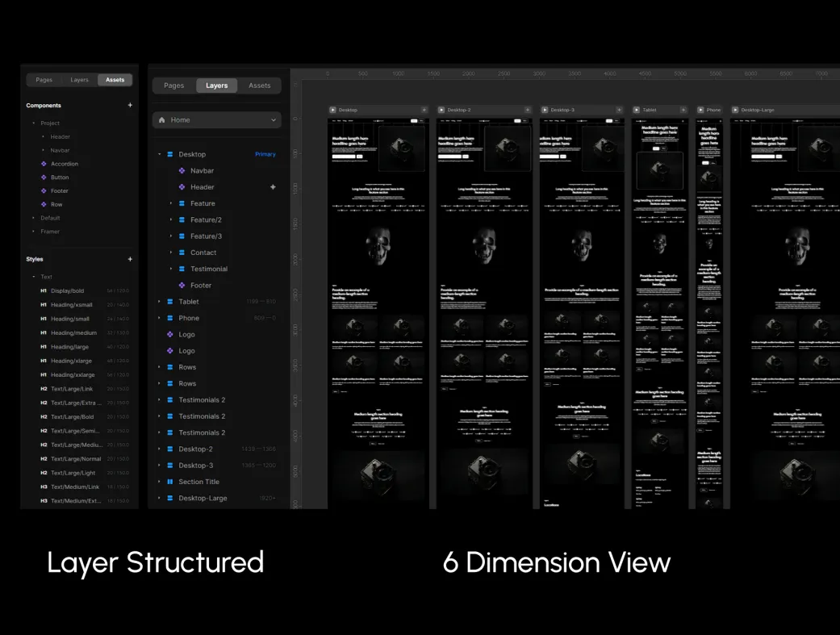This screenshot has width=840, height=635.
Task: Switch to the Pages tab in the layers panel
Action: coord(173,86)
